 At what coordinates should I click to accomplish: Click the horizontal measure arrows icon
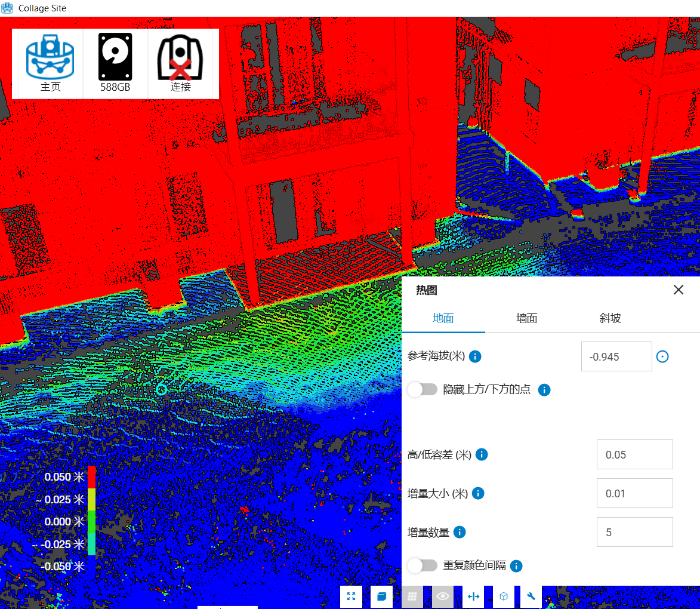pos(474,596)
